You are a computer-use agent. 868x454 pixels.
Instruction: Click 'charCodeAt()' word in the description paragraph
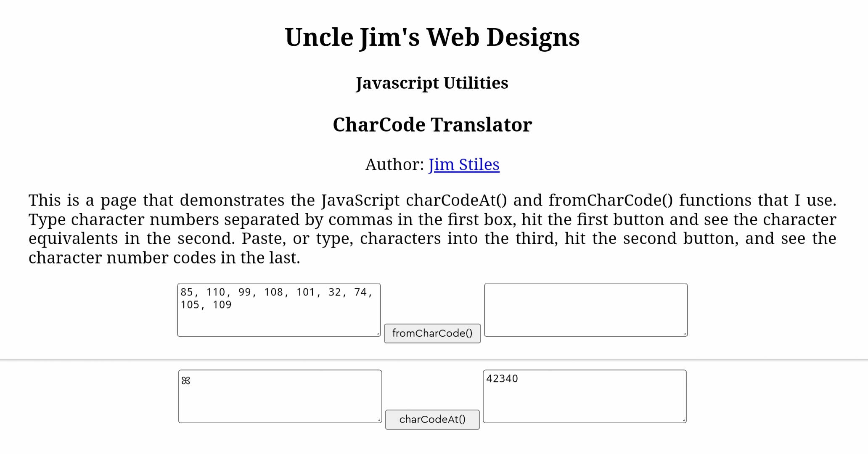click(x=456, y=201)
